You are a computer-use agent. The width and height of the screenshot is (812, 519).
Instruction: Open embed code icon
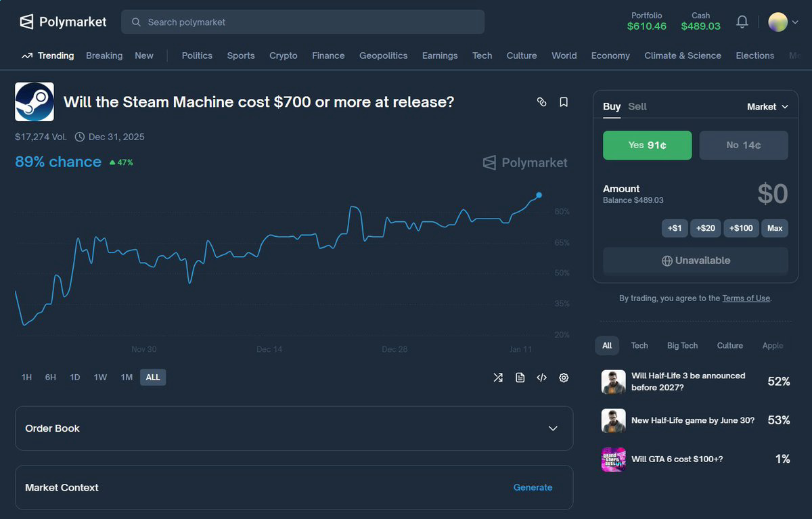pos(541,378)
